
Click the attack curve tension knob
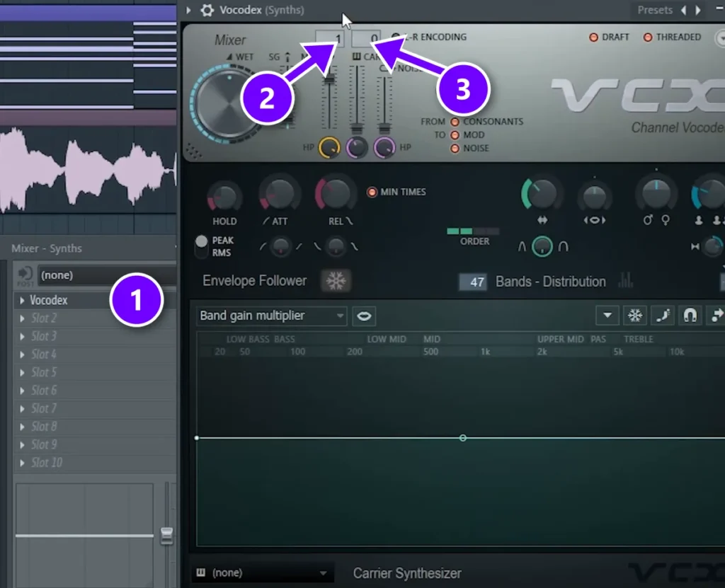pos(280,247)
